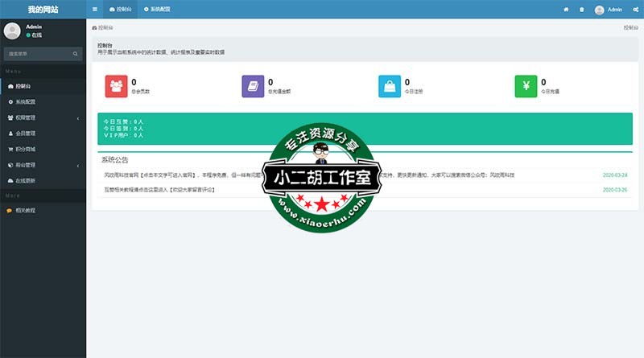The height and width of the screenshot is (358, 644).
Task: Open the settings gears icon at top right
Action: click(x=634, y=10)
